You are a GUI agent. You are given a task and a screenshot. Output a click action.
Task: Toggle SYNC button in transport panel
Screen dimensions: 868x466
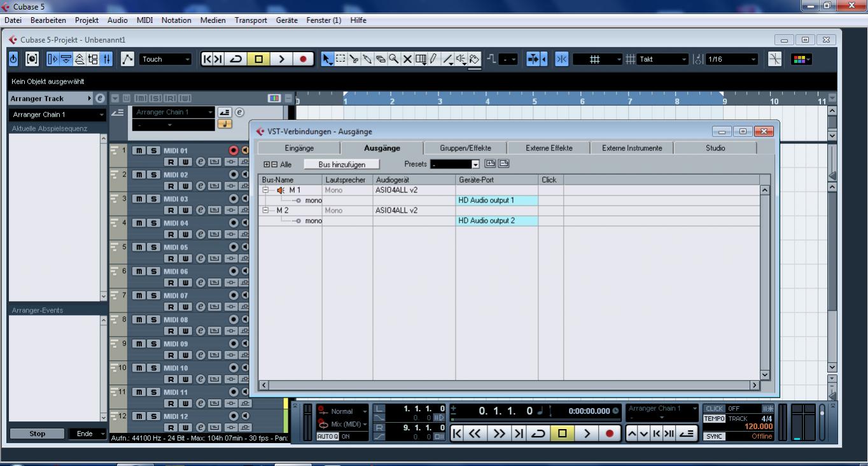point(714,436)
